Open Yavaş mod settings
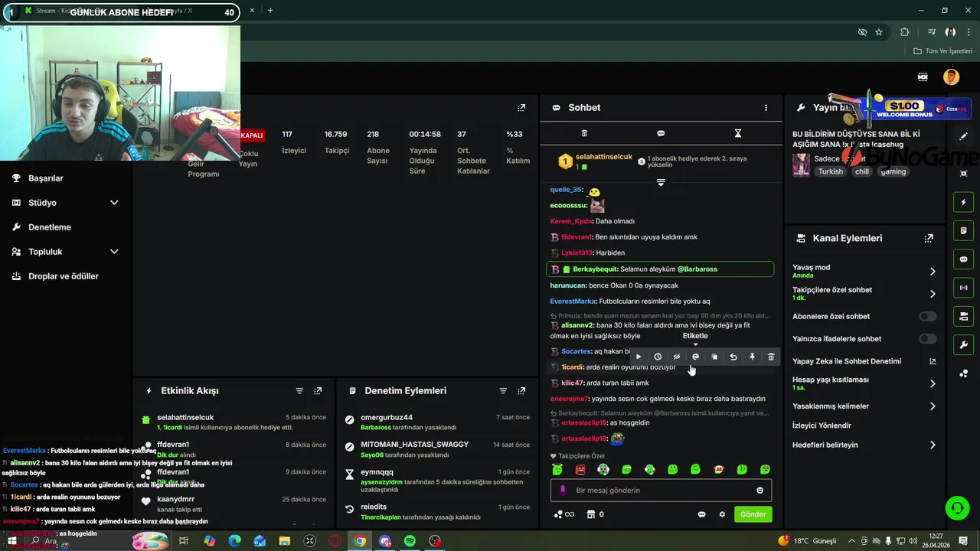The image size is (980, 551). 864,271
